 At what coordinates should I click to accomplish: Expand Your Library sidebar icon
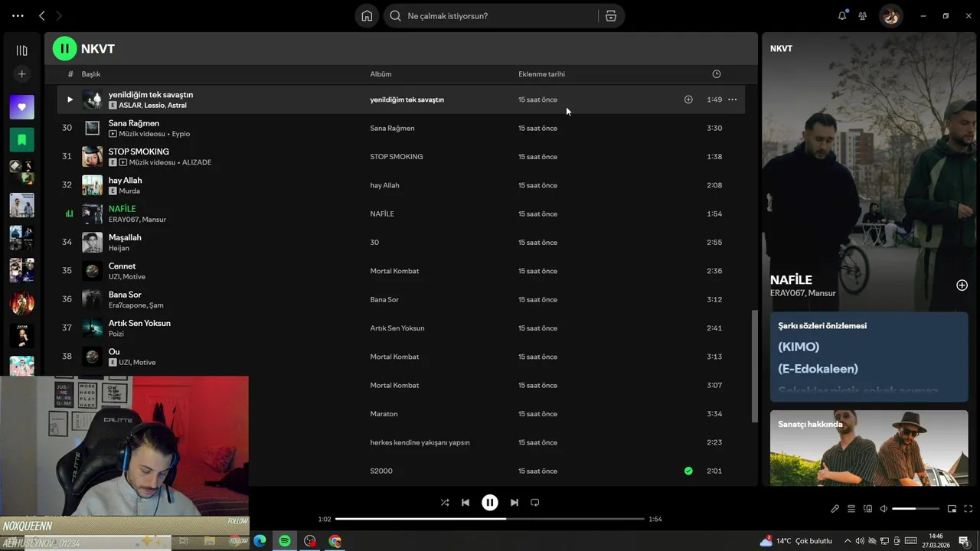click(21, 51)
